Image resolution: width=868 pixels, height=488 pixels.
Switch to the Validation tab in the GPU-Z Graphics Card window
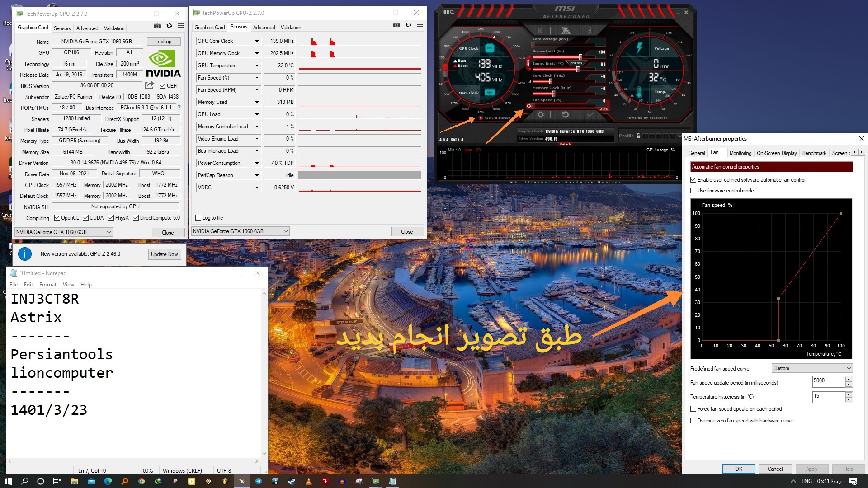tap(114, 28)
